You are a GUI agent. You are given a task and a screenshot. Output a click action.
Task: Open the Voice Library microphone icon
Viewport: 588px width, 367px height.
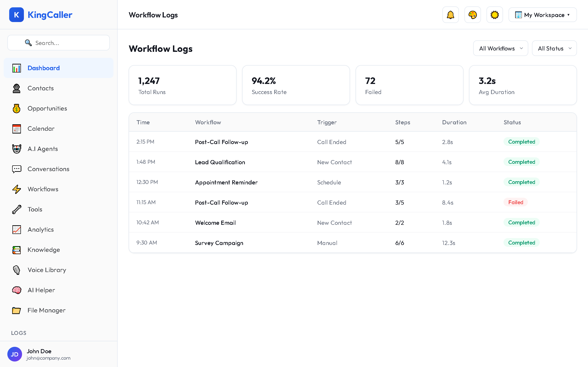16,270
